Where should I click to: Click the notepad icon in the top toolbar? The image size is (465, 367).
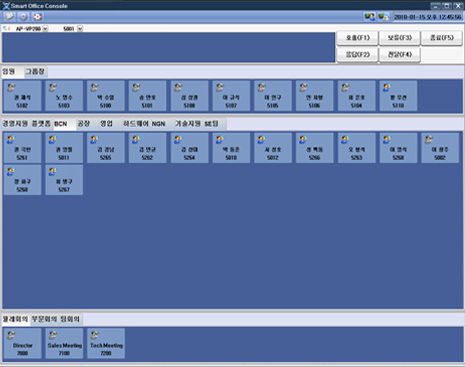click(x=9, y=16)
